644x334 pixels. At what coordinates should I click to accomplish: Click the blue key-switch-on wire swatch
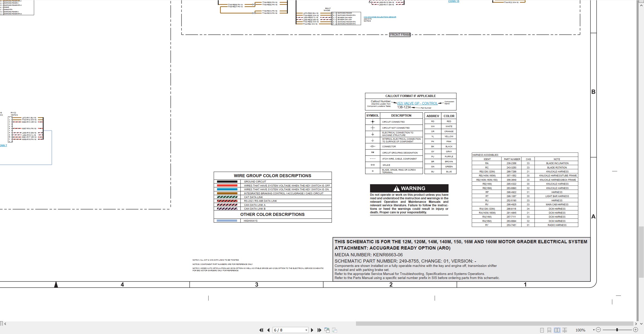point(227,189)
